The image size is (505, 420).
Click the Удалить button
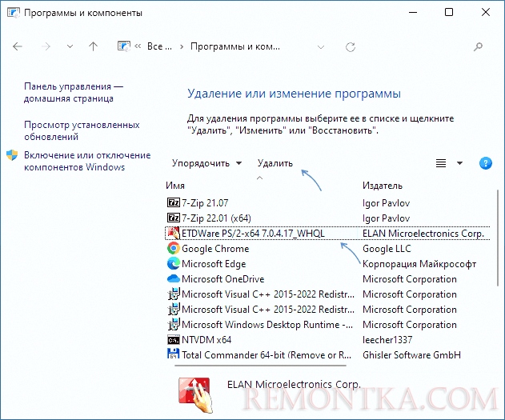[275, 163]
